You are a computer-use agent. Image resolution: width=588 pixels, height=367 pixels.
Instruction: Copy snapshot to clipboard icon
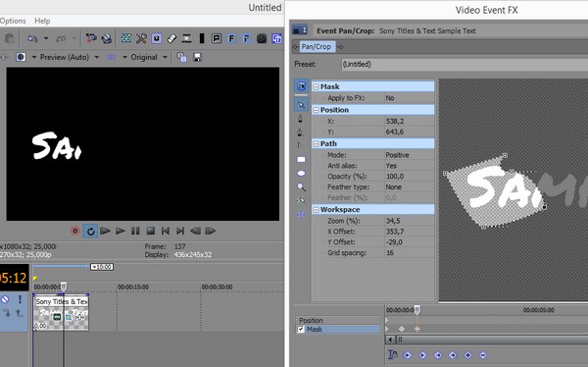(x=182, y=57)
